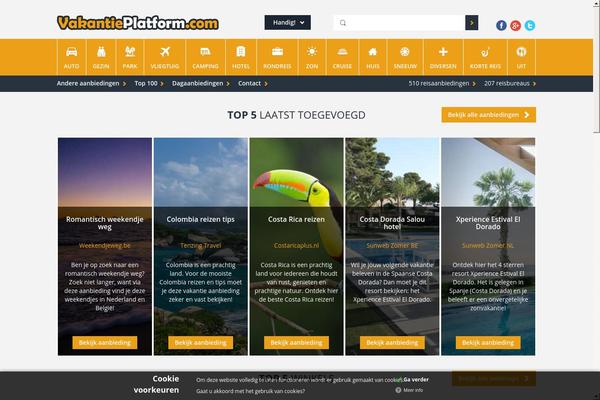
Task: Open the Meer info cookie link
Action: [413, 390]
